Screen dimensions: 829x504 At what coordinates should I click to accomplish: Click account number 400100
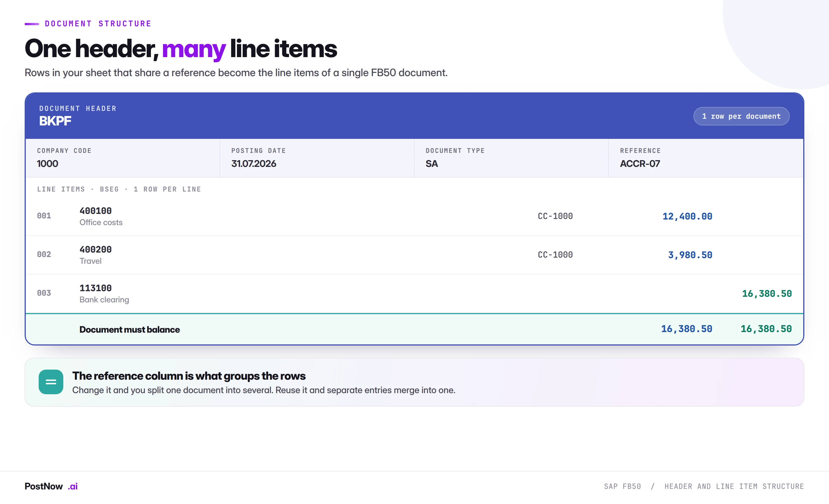click(x=96, y=211)
